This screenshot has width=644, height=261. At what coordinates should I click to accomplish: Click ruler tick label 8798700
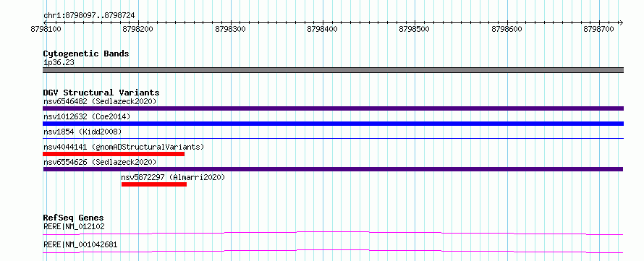coord(599,29)
